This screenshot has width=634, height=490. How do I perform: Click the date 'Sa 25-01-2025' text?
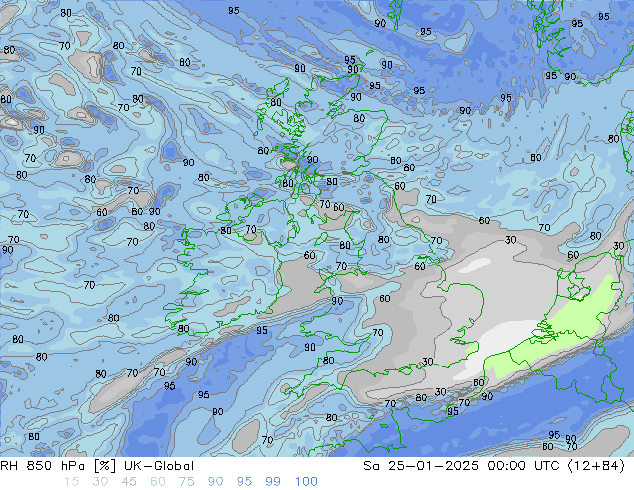pyautogui.click(x=421, y=466)
